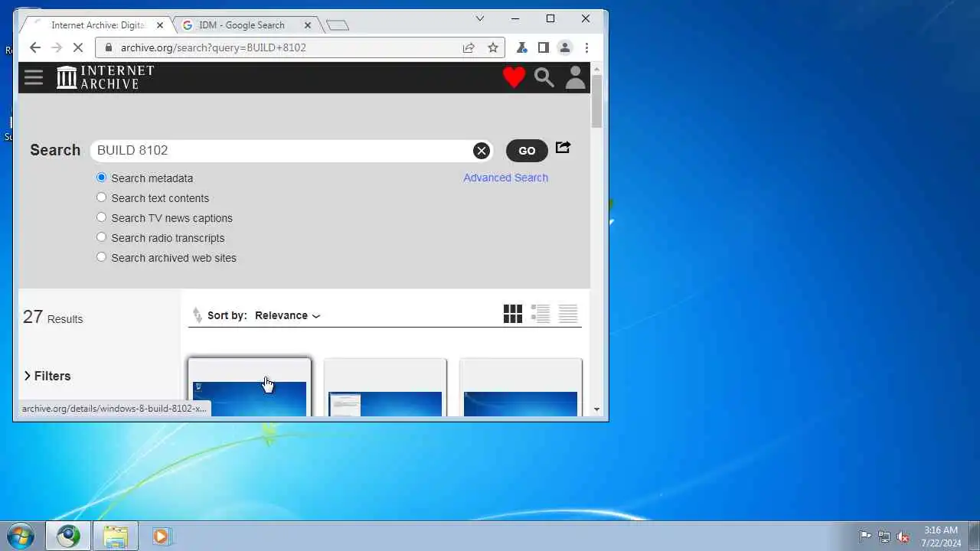The height and width of the screenshot is (551, 980).
Task: Select Search TV news captions option
Action: [101, 217]
